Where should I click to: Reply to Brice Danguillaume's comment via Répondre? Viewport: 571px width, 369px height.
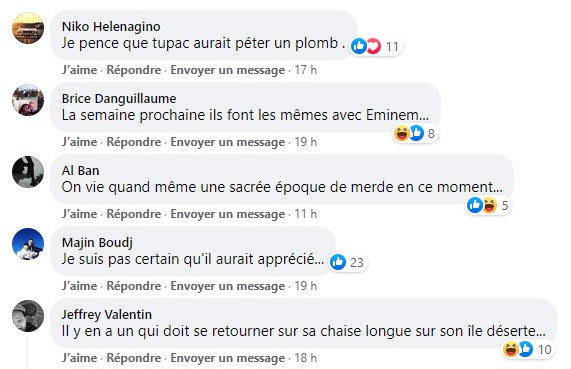[134, 142]
